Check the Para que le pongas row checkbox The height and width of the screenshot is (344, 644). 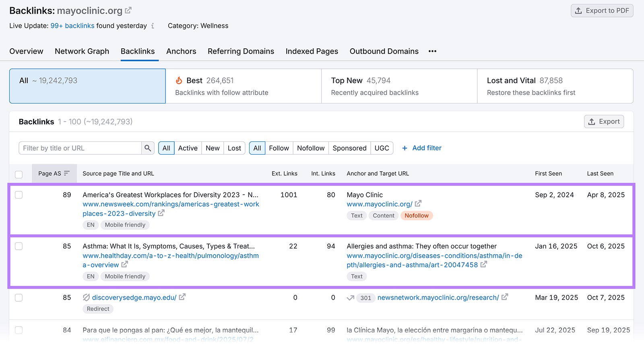point(19,330)
